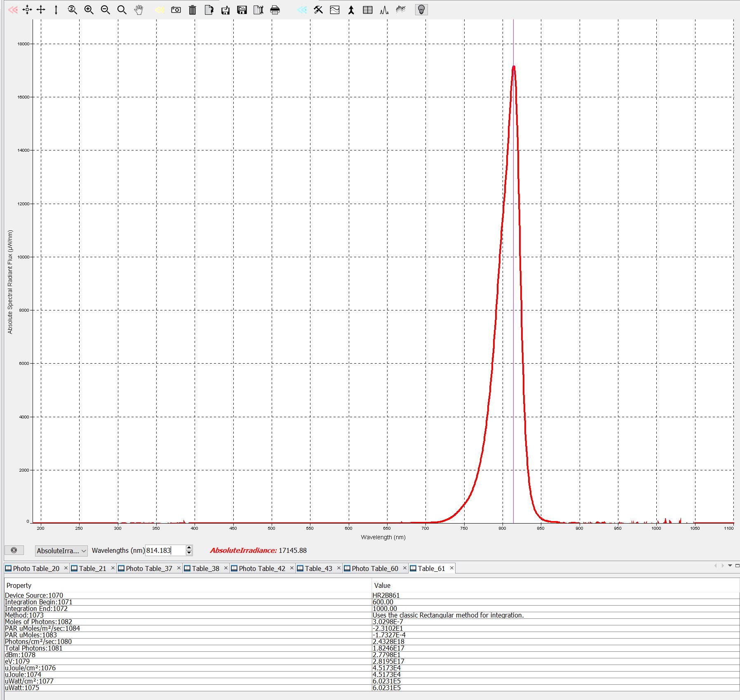The width and height of the screenshot is (740, 700).
Task: Click the Wavelengths (nm) input field
Action: coord(165,550)
